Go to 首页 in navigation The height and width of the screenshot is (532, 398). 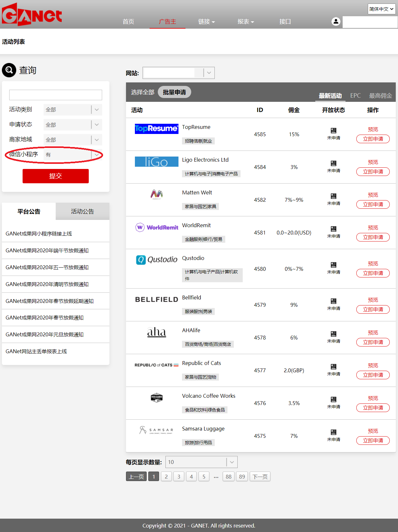pos(128,22)
